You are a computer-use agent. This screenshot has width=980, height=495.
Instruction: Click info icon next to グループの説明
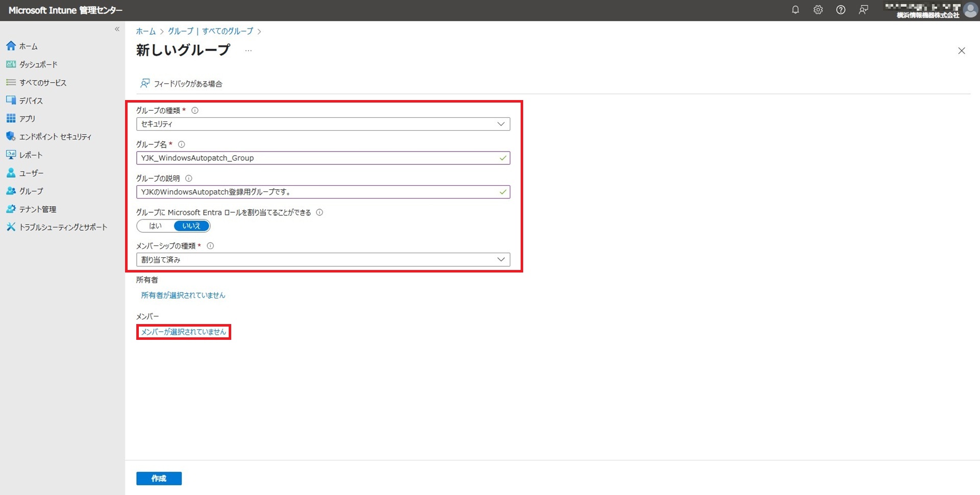click(x=188, y=179)
